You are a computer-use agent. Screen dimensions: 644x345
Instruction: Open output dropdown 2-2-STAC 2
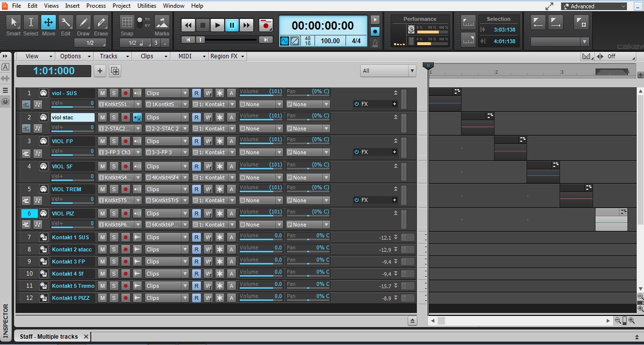[167, 129]
